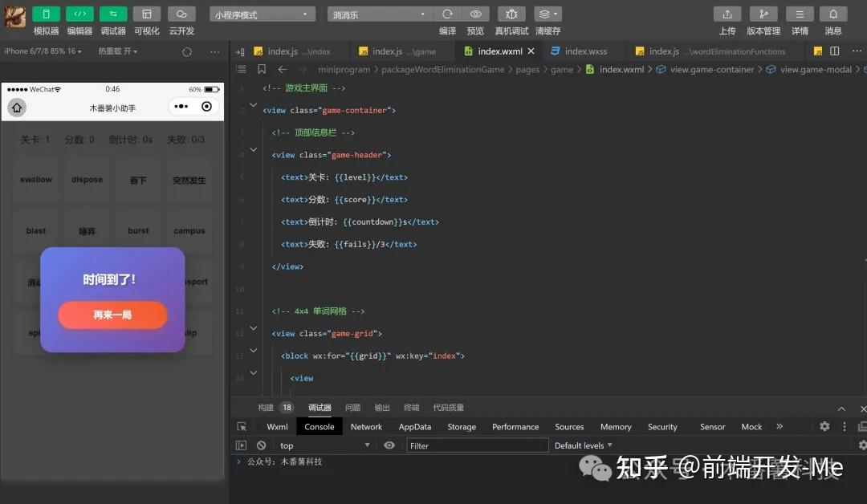Click the compile refresh icon
Image resolution: width=867 pixels, height=504 pixels.
coord(447,14)
